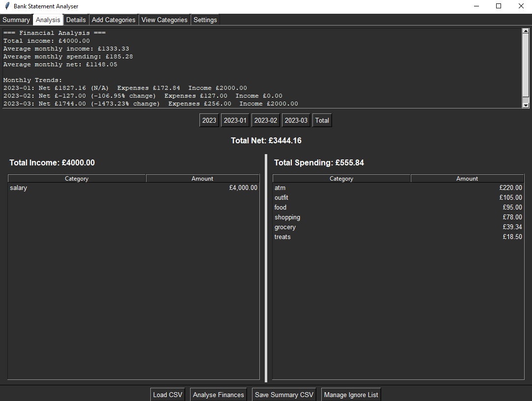Run Analyse Finances
Image resolution: width=532 pixels, height=401 pixels.
coord(219,395)
